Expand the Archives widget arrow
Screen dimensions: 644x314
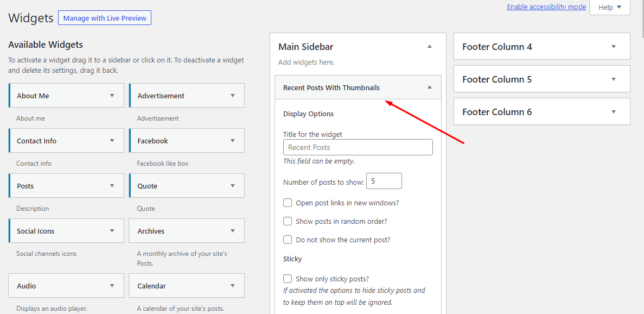233,231
